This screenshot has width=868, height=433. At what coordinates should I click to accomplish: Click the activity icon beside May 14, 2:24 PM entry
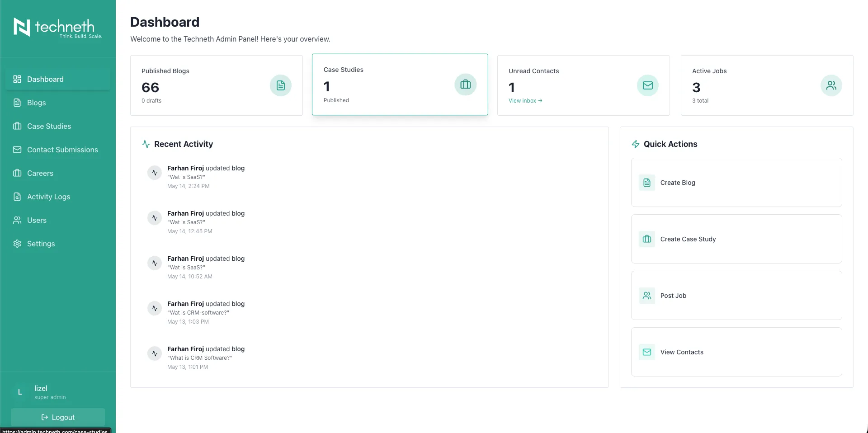tap(155, 173)
